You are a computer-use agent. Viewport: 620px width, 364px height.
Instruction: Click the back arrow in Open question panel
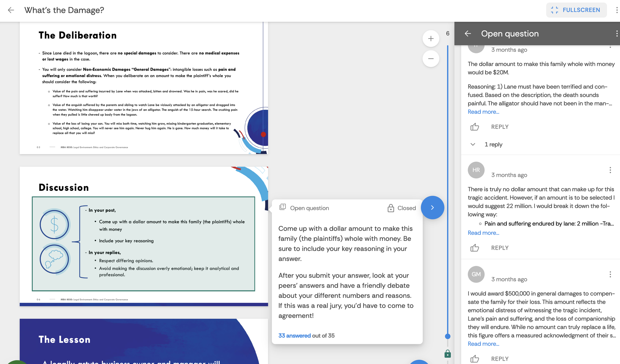468,33
